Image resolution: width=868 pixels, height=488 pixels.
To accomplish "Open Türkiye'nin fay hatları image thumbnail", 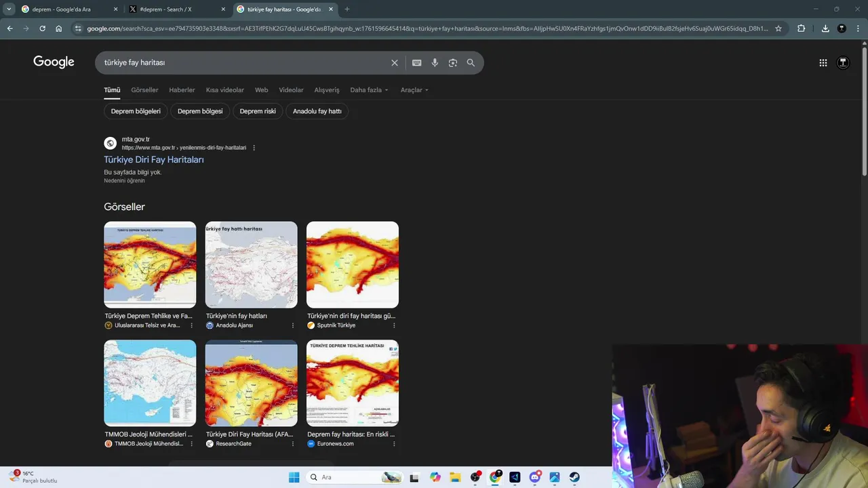I will pyautogui.click(x=252, y=265).
